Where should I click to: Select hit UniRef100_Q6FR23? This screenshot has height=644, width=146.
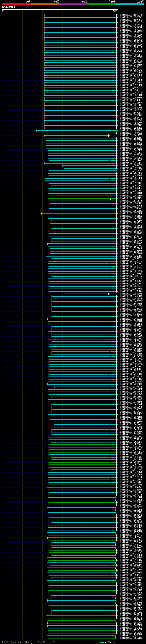pyautogui.click(x=131, y=507)
